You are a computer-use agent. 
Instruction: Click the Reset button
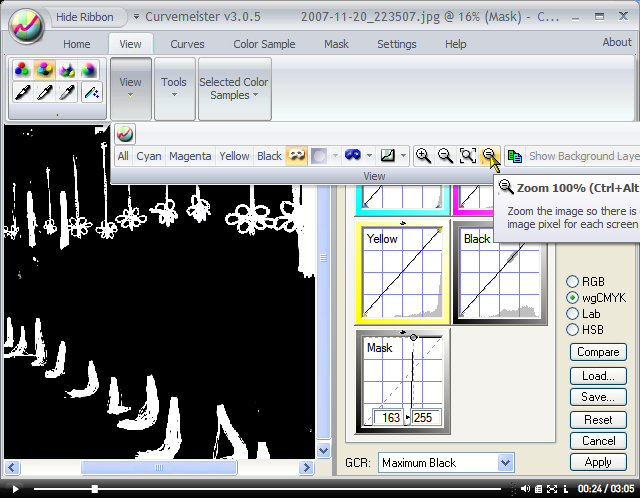click(598, 420)
